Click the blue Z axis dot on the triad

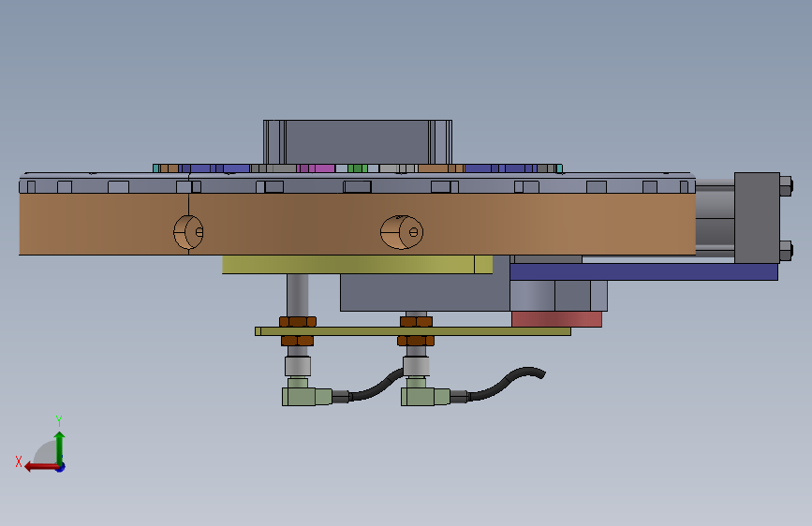(x=61, y=467)
